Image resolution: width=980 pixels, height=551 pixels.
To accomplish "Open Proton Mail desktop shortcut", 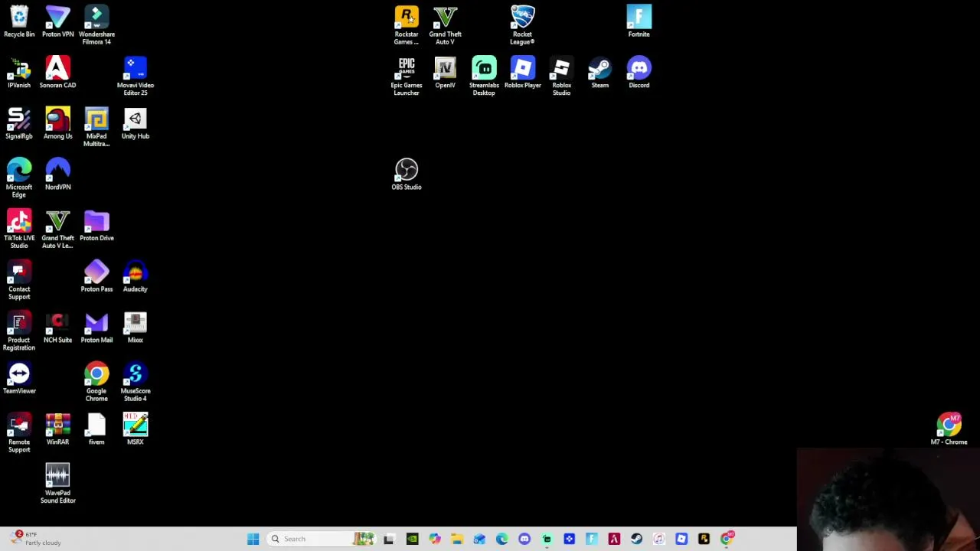I will tap(96, 328).
